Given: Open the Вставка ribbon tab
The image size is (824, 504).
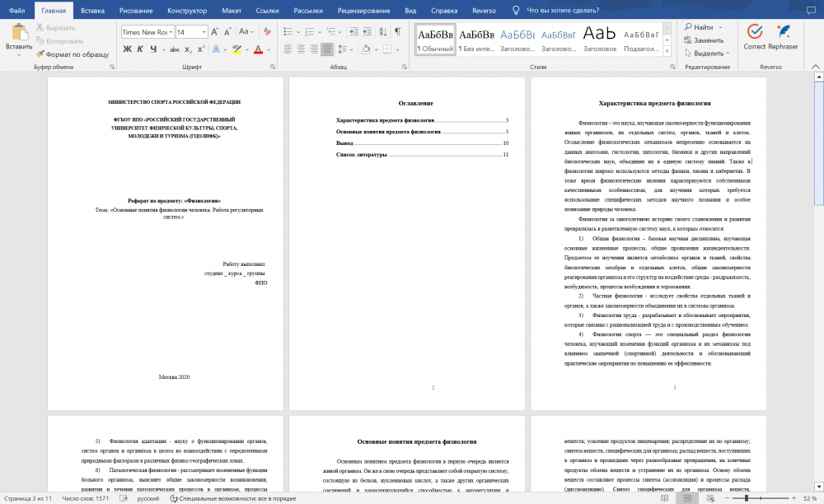Looking at the screenshot, I should pos(92,11).
